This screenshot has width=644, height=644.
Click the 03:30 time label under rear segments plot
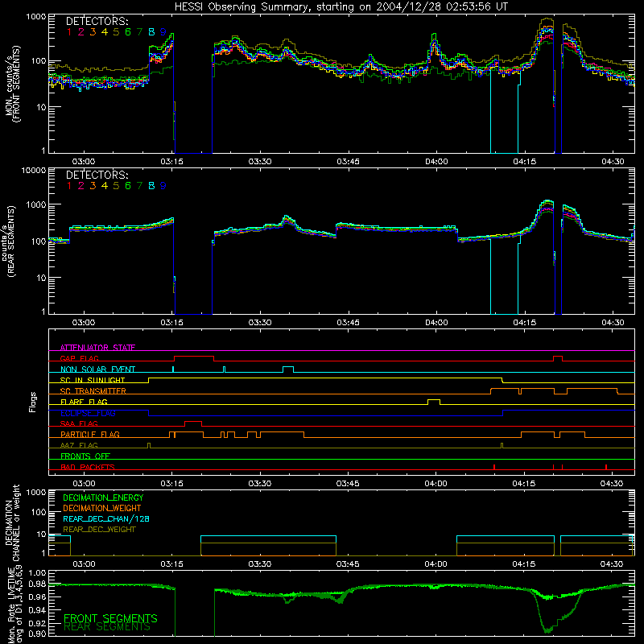pos(260,323)
